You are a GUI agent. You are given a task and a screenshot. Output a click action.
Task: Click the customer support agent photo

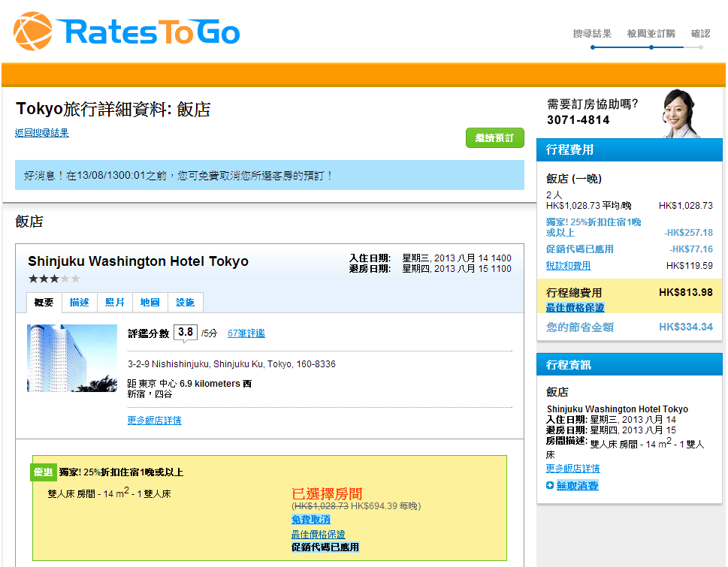coord(678,113)
